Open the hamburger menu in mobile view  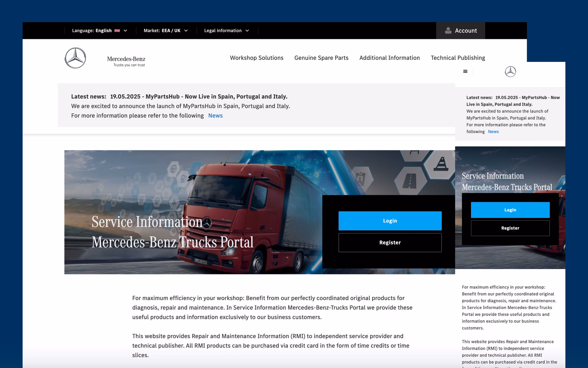point(465,71)
